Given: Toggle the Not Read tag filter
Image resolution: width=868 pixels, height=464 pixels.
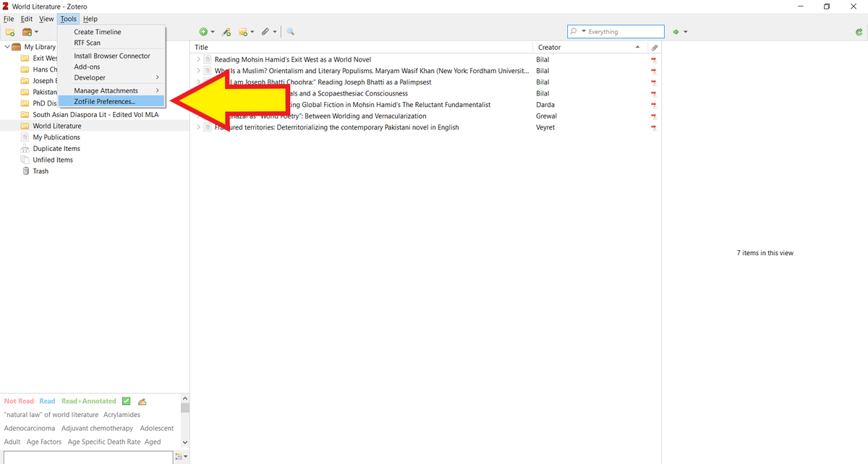Looking at the screenshot, I should pyautogui.click(x=18, y=400).
